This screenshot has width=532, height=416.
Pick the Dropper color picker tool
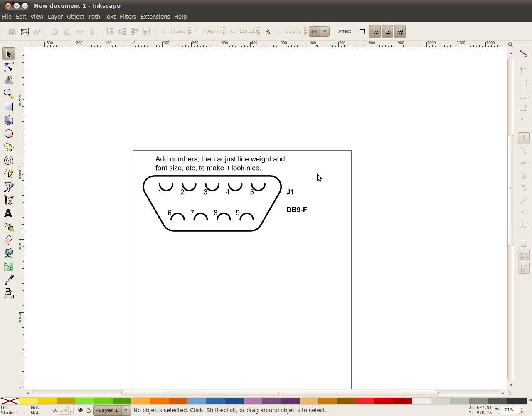(8, 280)
